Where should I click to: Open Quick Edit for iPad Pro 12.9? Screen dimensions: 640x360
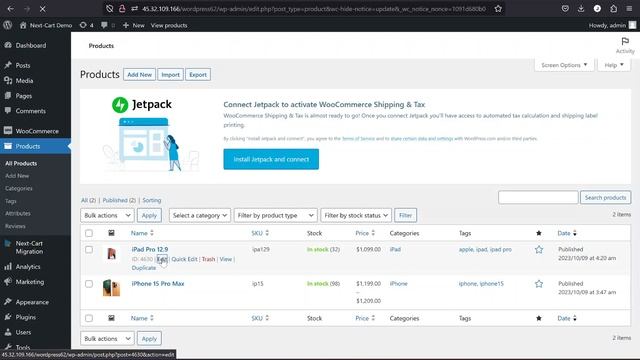[x=184, y=259]
